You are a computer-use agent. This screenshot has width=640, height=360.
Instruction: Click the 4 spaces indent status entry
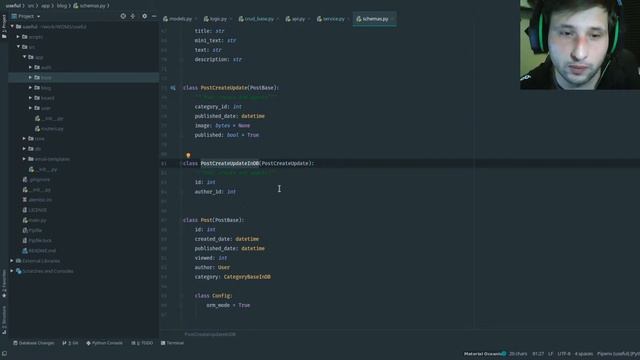click(584, 354)
